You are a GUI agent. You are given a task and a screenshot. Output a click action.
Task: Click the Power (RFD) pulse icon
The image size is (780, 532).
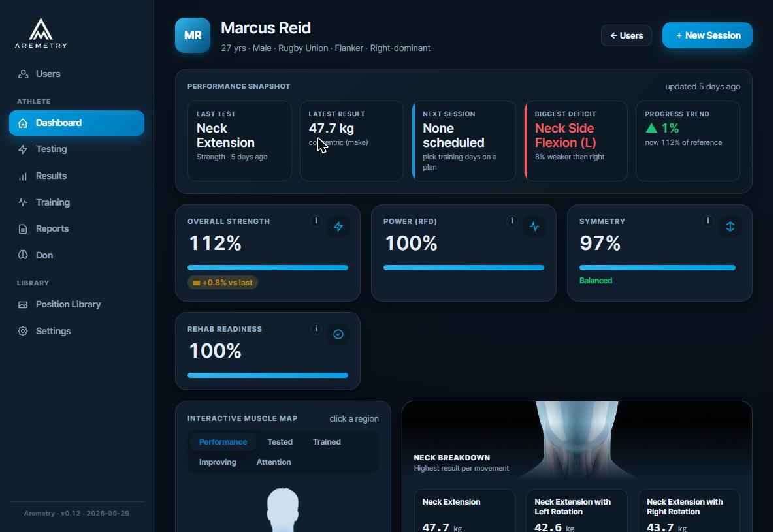click(x=534, y=227)
